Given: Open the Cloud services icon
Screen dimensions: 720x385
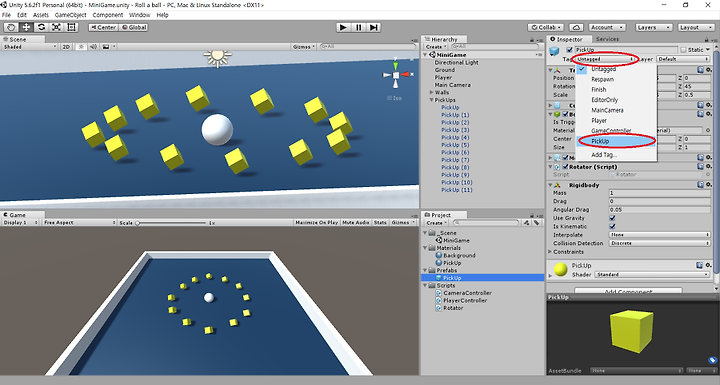Looking at the screenshot, I should coord(576,27).
